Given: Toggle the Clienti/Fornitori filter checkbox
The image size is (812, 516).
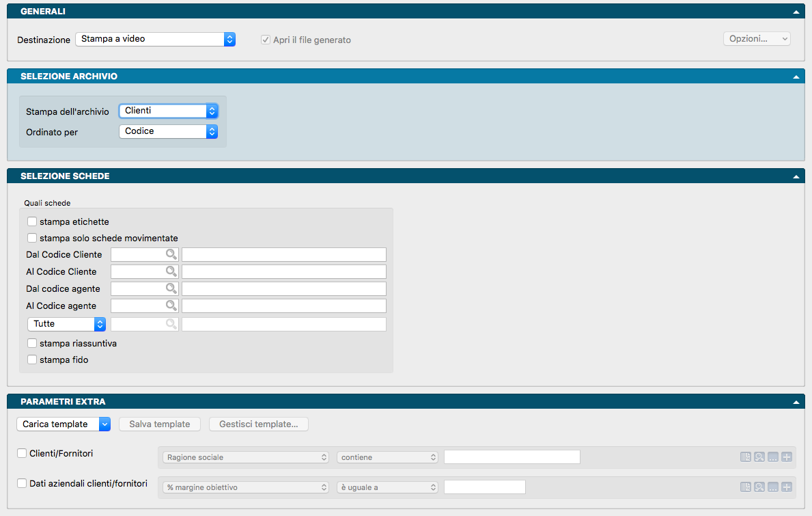Looking at the screenshot, I should coord(22,453).
